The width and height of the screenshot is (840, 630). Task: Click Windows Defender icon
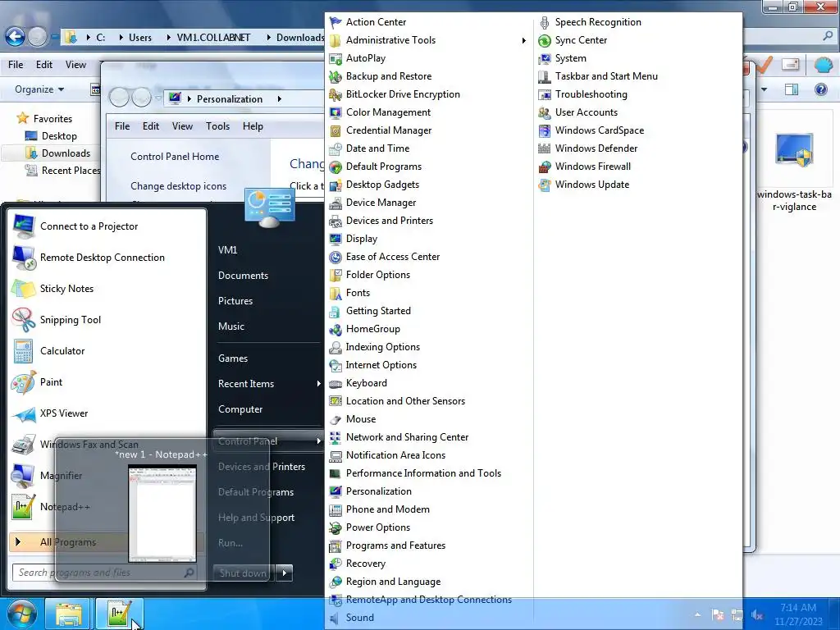coord(545,149)
